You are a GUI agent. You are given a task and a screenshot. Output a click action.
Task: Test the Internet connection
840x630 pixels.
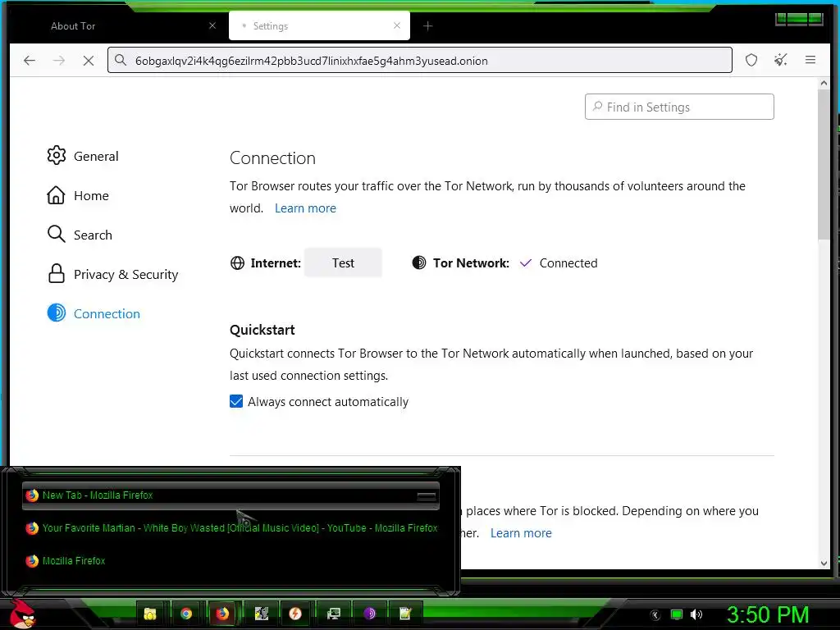tap(343, 263)
